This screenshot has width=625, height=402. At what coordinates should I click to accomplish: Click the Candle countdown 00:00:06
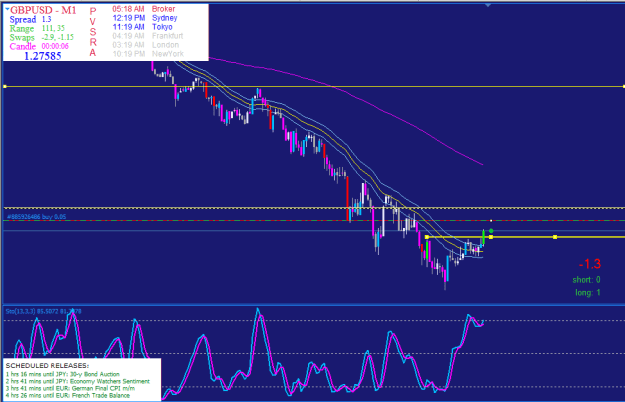click(55, 46)
